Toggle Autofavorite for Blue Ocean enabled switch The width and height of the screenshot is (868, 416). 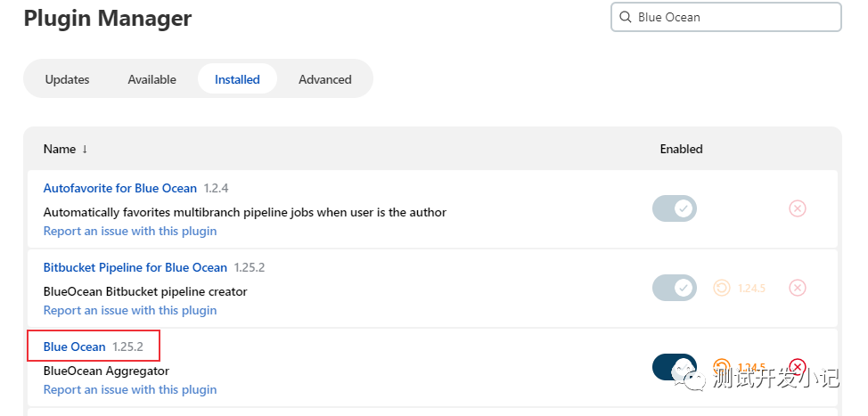click(675, 208)
